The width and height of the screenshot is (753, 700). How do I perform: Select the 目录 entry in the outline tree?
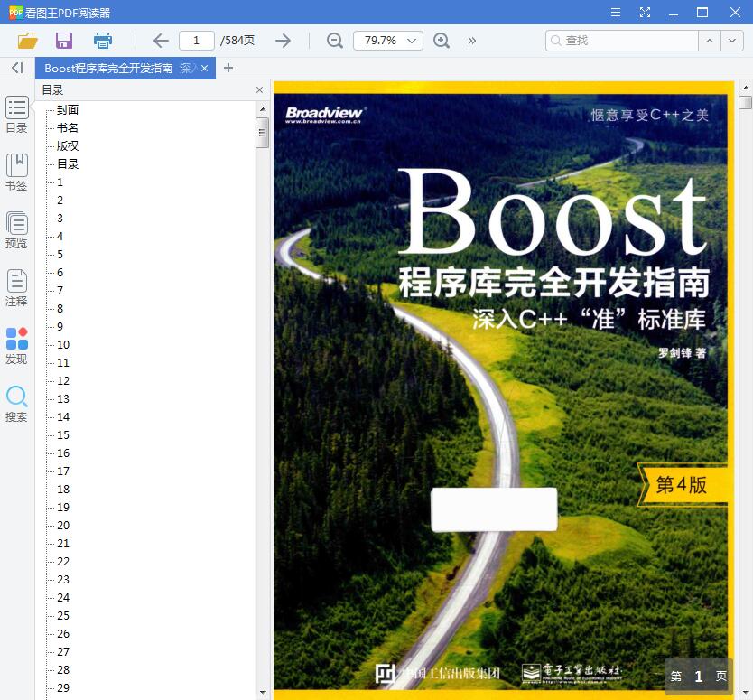tap(68, 163)
